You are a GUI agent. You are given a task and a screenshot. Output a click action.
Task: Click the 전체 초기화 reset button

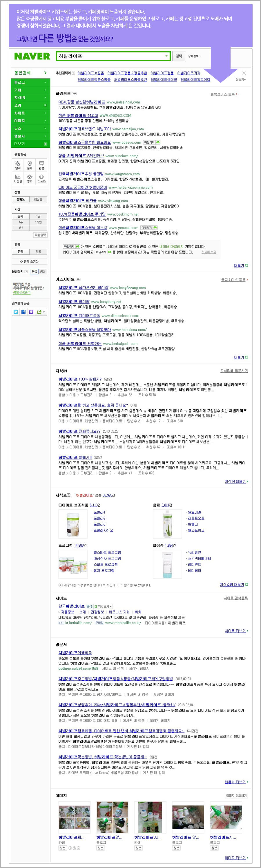29,261
